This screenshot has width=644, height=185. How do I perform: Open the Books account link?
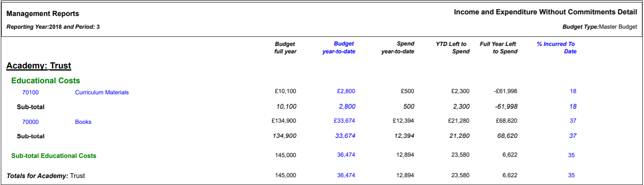tap(83, 122)
